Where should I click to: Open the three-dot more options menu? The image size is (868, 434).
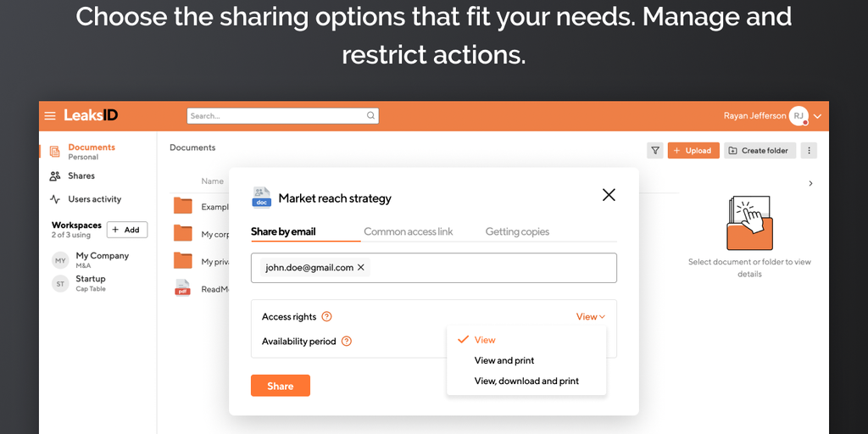(x=810, y=151)
